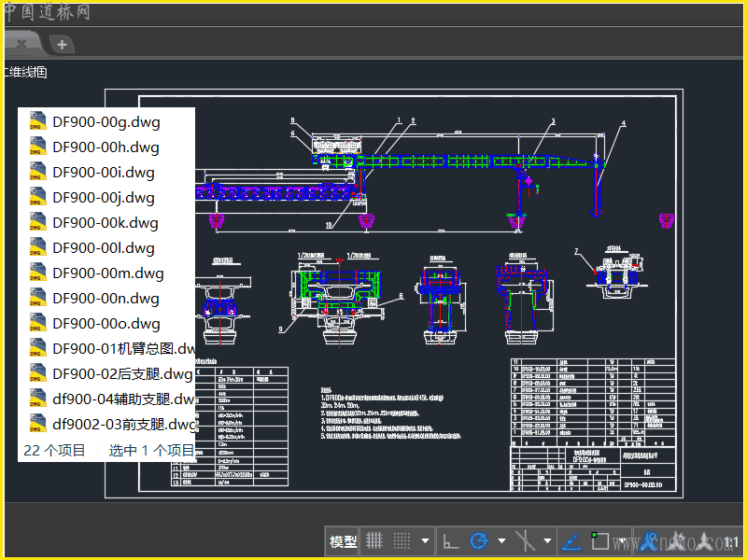This screenshot has width=747, height=560.
Task: Toggle ortho mode icon
Action: pos(450,540)
